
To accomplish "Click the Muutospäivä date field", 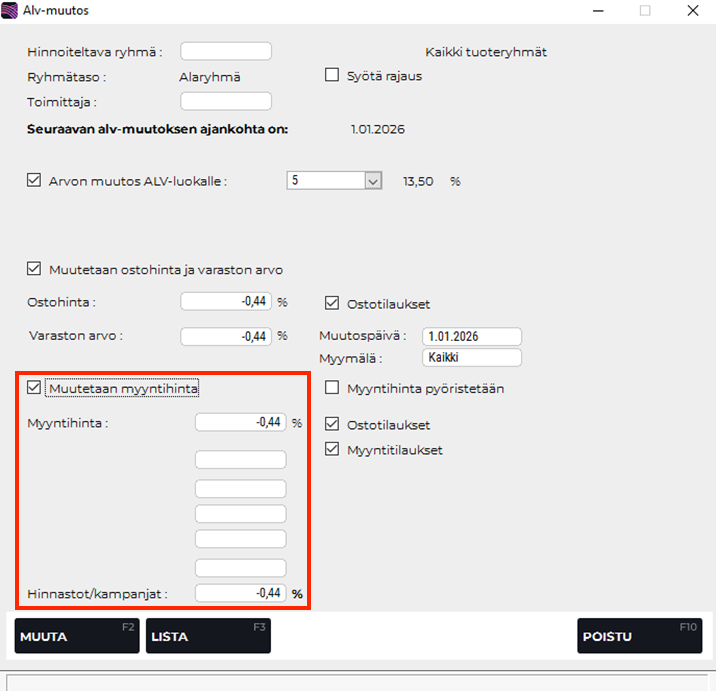I will pyautogui.click(x=472, y=336).
